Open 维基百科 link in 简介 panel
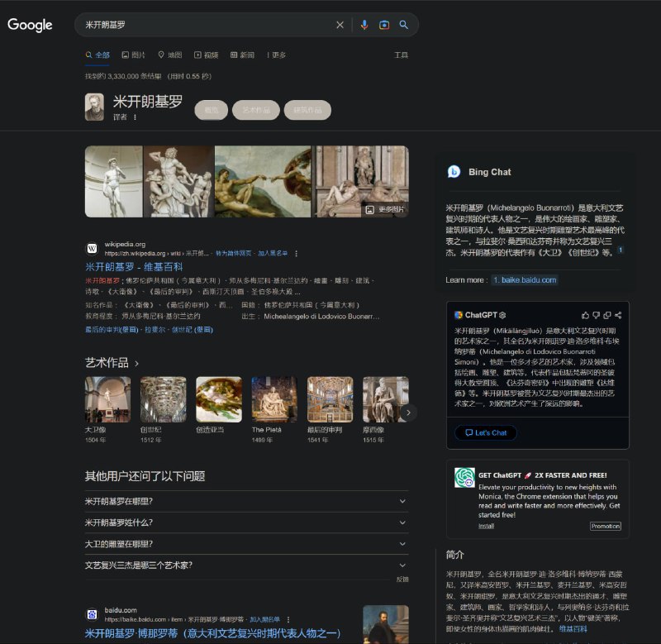 tap(573, 629)
